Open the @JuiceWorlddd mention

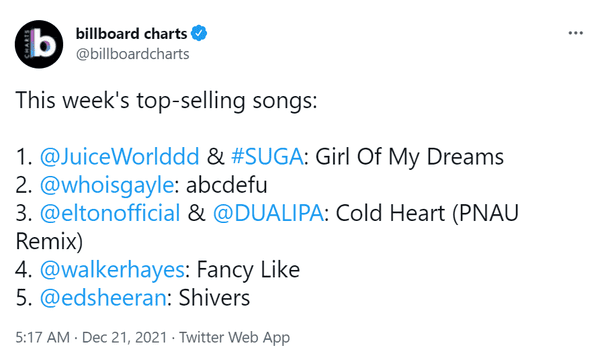coord(120,157)
